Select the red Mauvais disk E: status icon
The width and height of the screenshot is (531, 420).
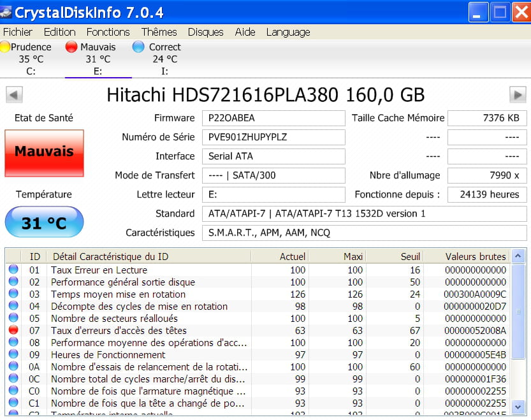click(71, 47)
